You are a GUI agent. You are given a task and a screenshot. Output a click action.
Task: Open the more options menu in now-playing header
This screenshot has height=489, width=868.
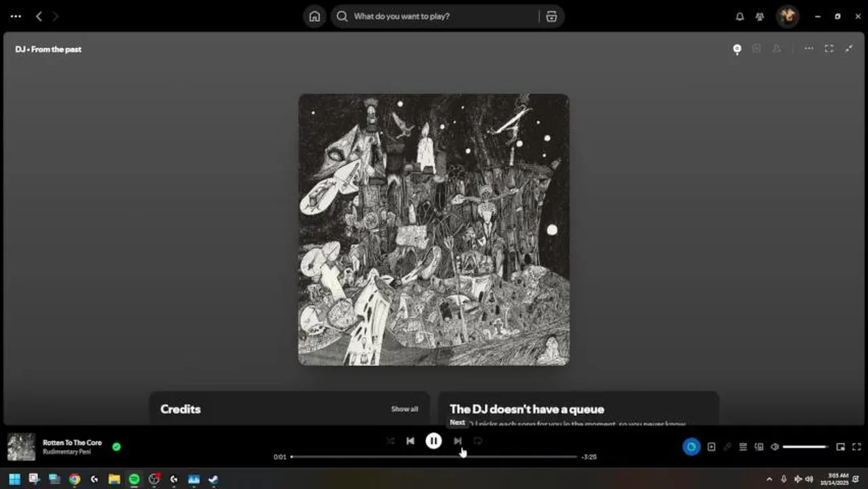[x=809, y=49]
